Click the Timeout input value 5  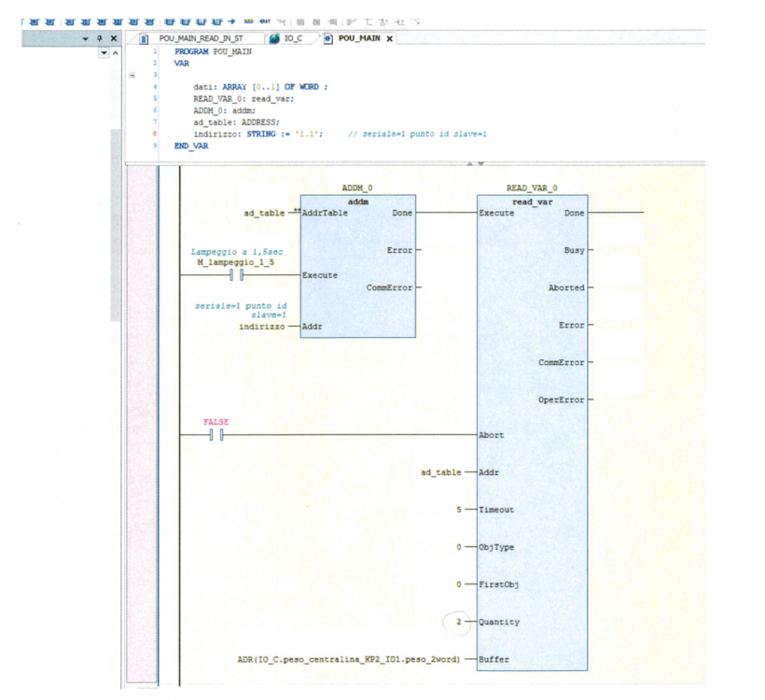[x=459, y=511]
